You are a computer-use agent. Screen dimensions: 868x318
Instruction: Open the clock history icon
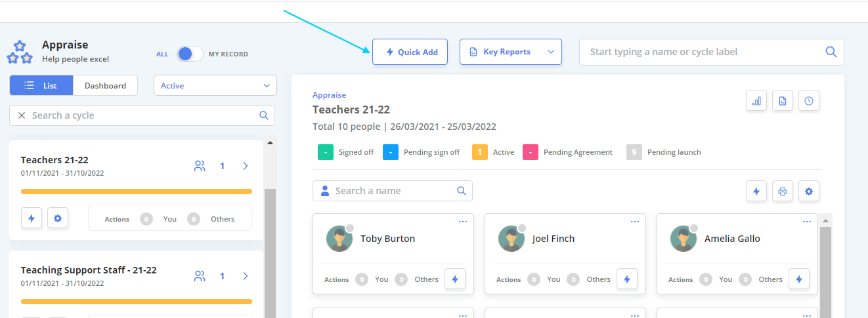point(809,101)
